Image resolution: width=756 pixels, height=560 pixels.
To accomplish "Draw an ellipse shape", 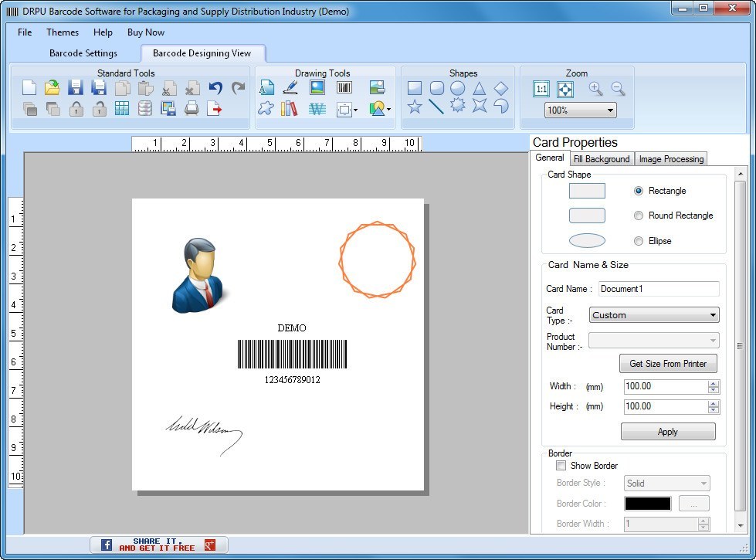I will click(x=458, y=88).
